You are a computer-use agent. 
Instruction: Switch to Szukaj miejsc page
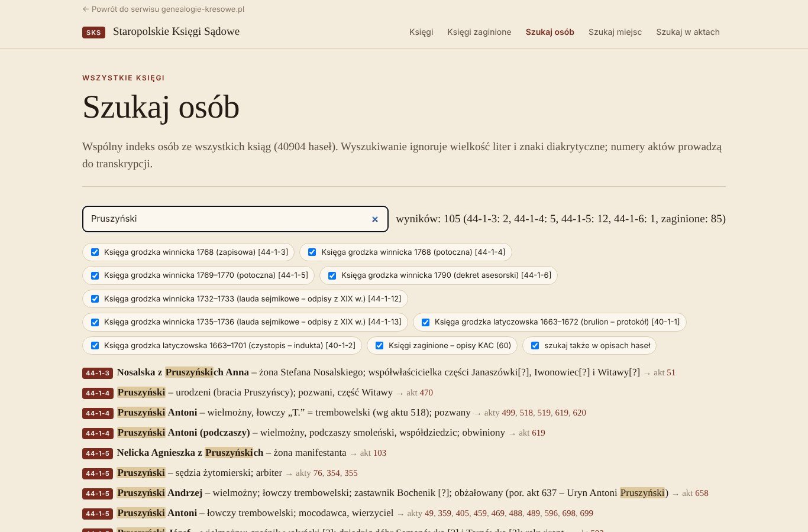(615, 32)
